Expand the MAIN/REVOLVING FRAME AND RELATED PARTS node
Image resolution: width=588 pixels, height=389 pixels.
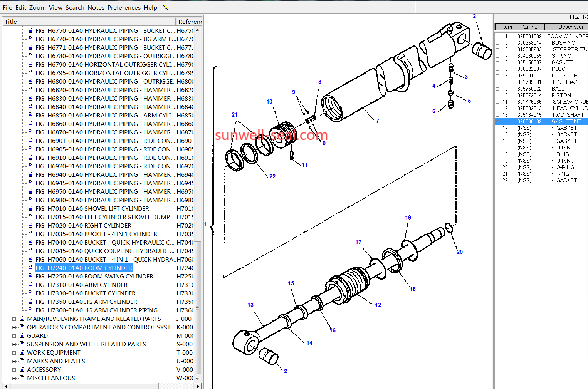[14, 319]
